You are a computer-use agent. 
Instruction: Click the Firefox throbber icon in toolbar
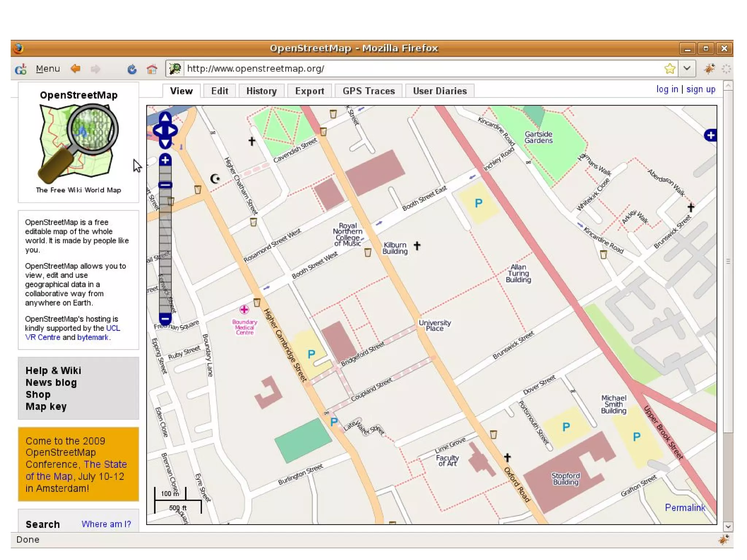tap(726, 69)
